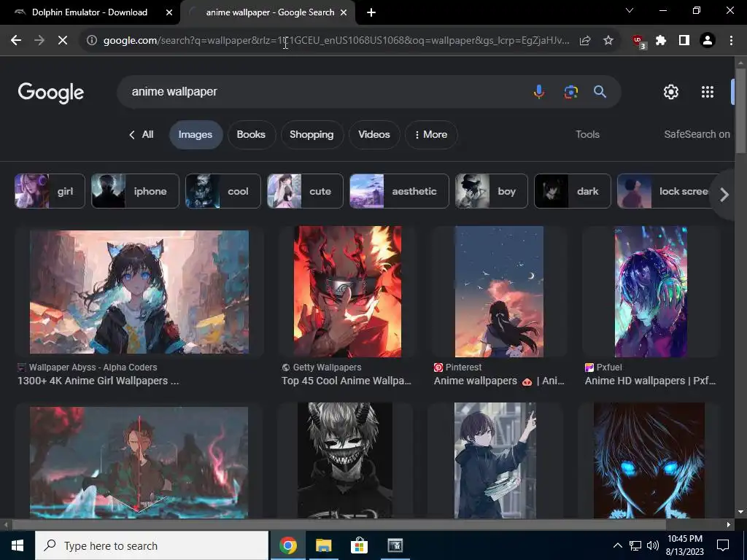747x560 pixels.
Task: Open the glowing blue eyes image
Action: click(x=649, y=461)
